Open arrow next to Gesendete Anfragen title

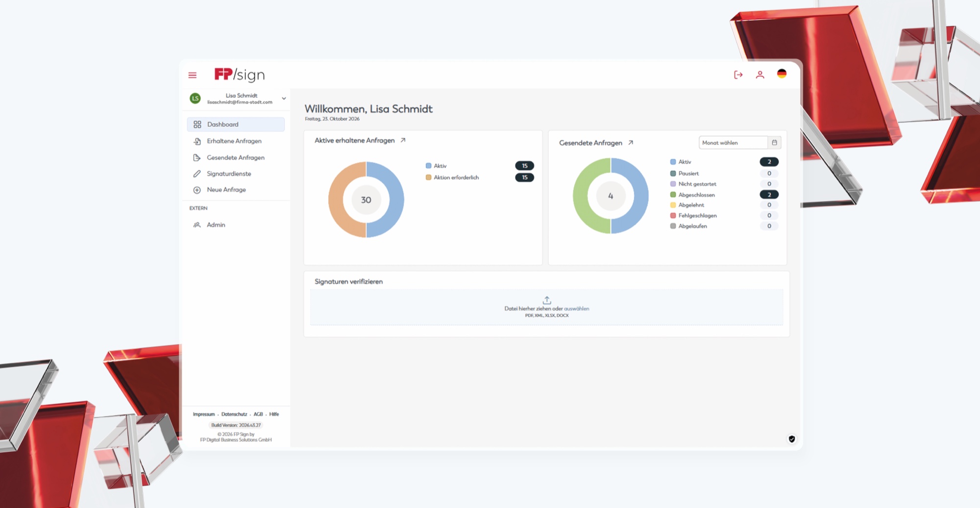pyautogui.click(x=631, y=143)
